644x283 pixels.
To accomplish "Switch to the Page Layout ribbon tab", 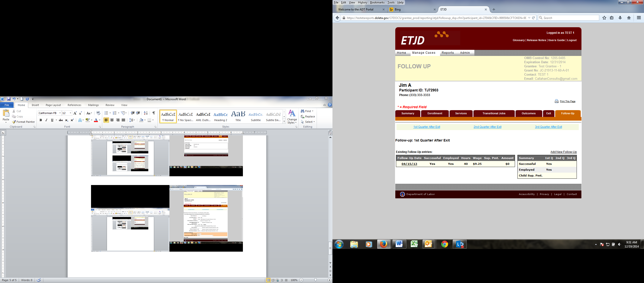I will (53, 105).
